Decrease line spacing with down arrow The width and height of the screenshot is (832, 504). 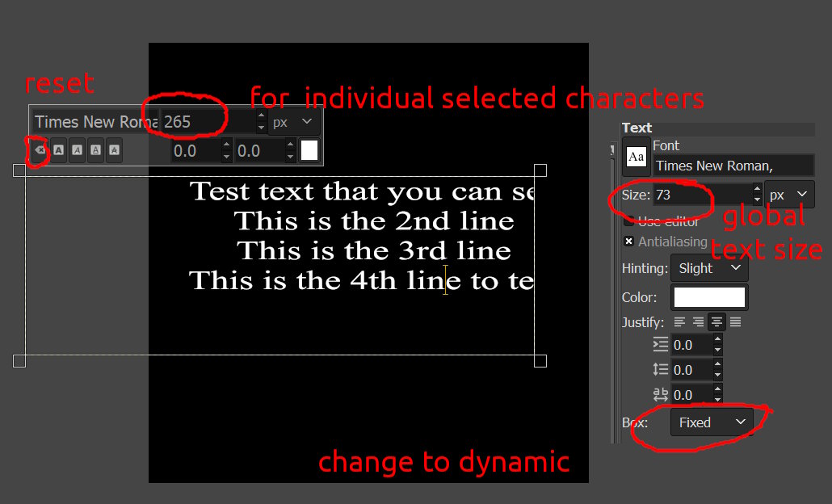click(717, 375)
